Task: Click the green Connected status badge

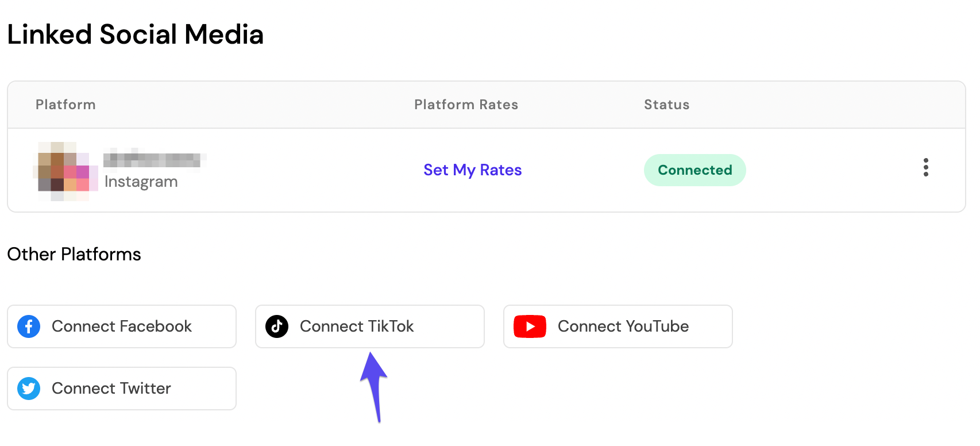Action: [695, 170]
